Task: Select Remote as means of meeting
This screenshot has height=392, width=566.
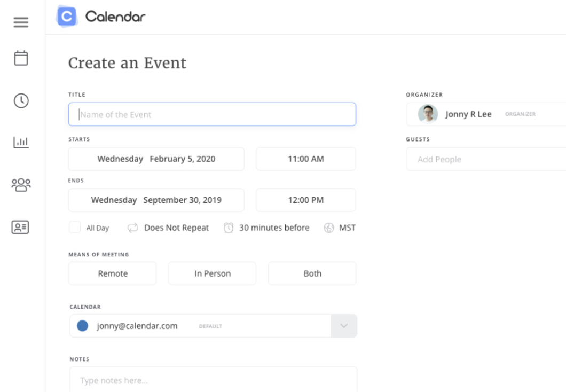Action: (x=113, y=273)
